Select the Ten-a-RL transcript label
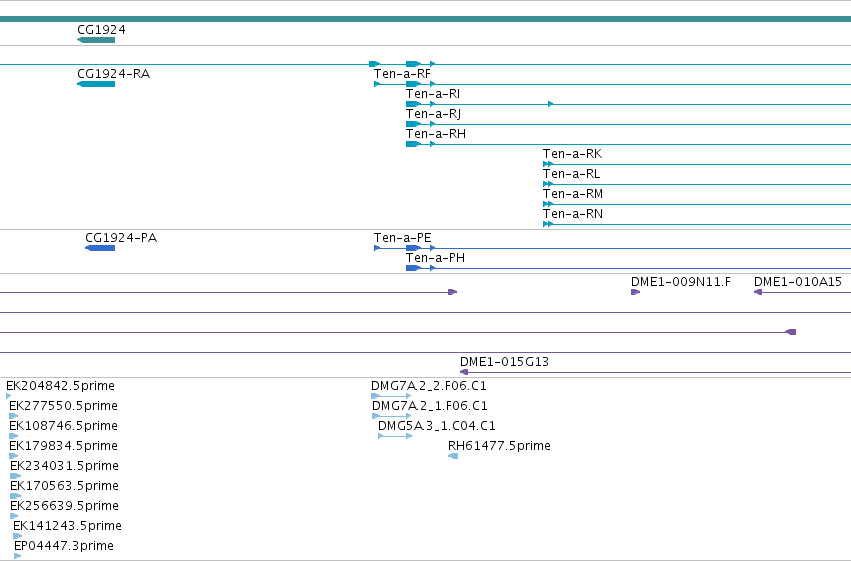The image size is (851, 561). coord(571,174)
